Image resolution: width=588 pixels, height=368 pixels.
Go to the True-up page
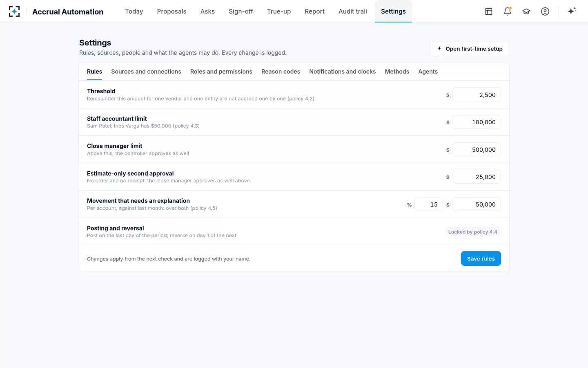pyautogui.click(x=279, y=11)
